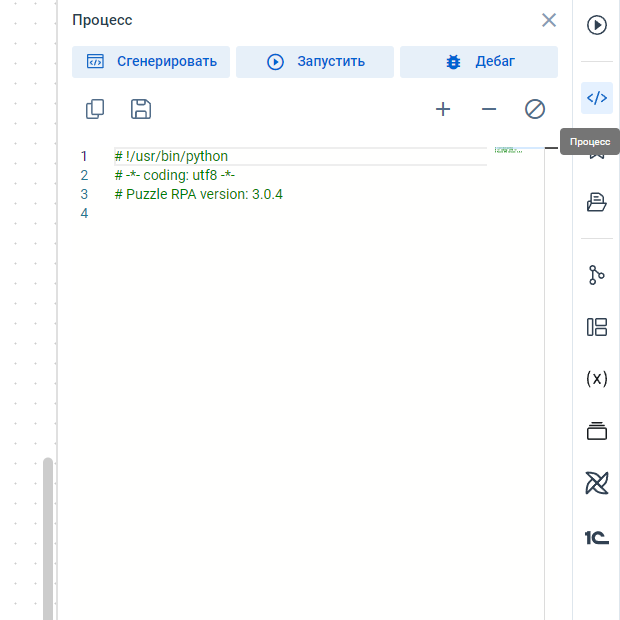Click the Puzzle RPA version: 3.0.4 line
The width and height of the screenshot is (620, 620).
tap(198, 194)
